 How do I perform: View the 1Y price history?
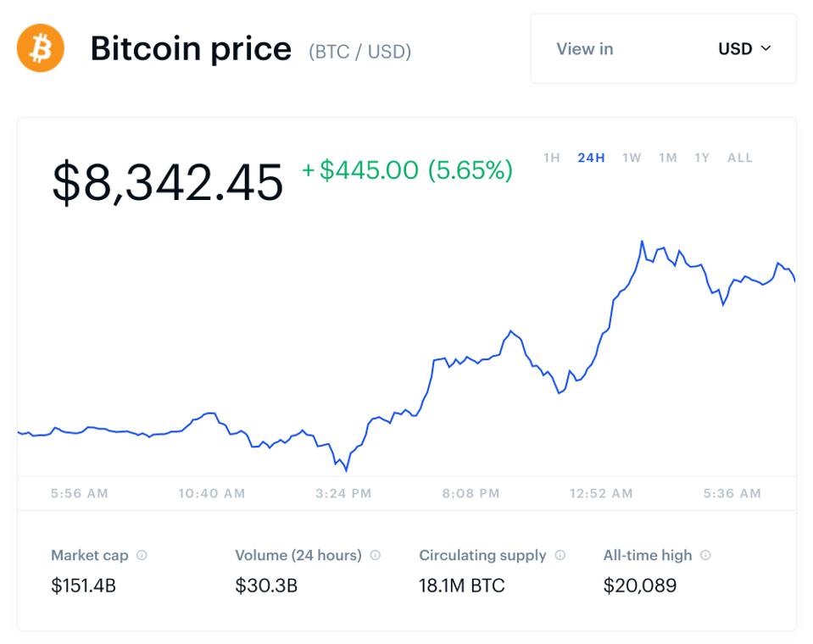(702, 158)
